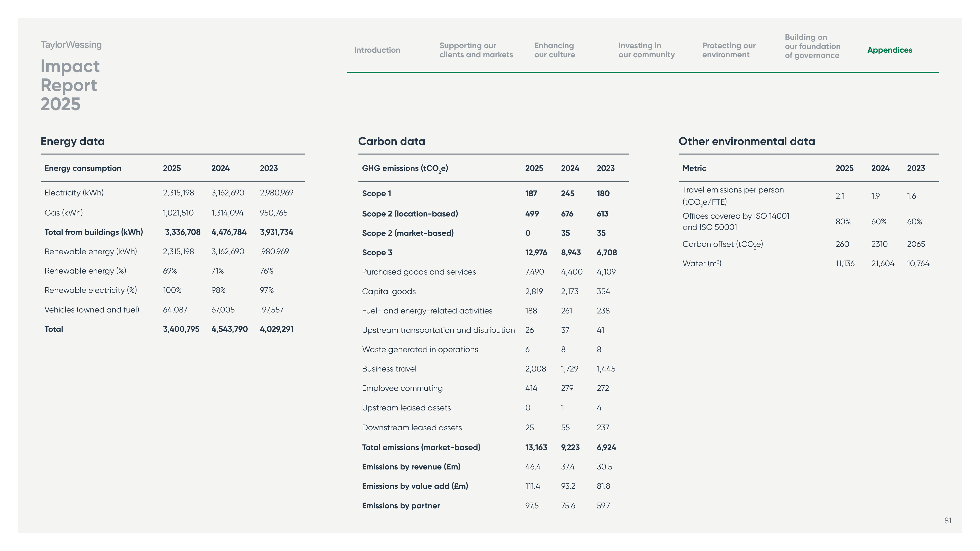Select the Appendices tab
Image resolution: width=980 pixels, height=551 pixels.
889,50
